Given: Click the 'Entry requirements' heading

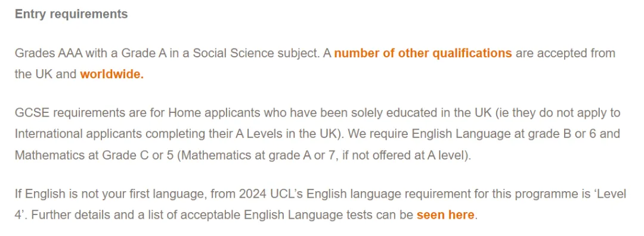Looking at the screenshot, I should point(71,14).
